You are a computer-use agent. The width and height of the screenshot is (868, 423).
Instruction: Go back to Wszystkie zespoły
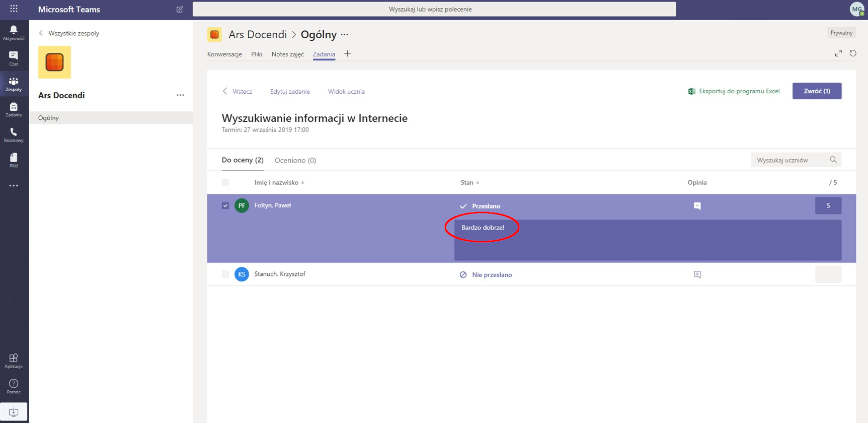click(x=69, y=33)
